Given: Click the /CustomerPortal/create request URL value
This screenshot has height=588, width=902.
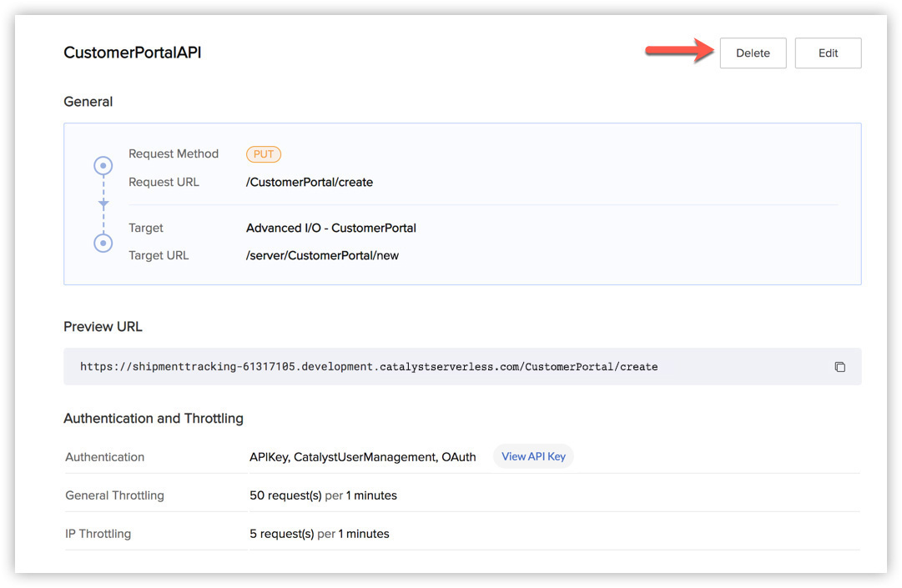Looking at the screenshot, I should tap(310, 182).
